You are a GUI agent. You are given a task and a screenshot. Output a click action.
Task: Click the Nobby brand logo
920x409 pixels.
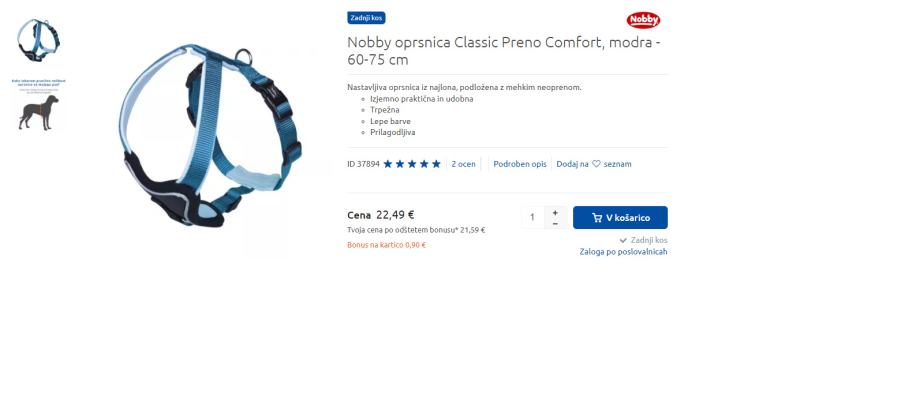[643, 21]
